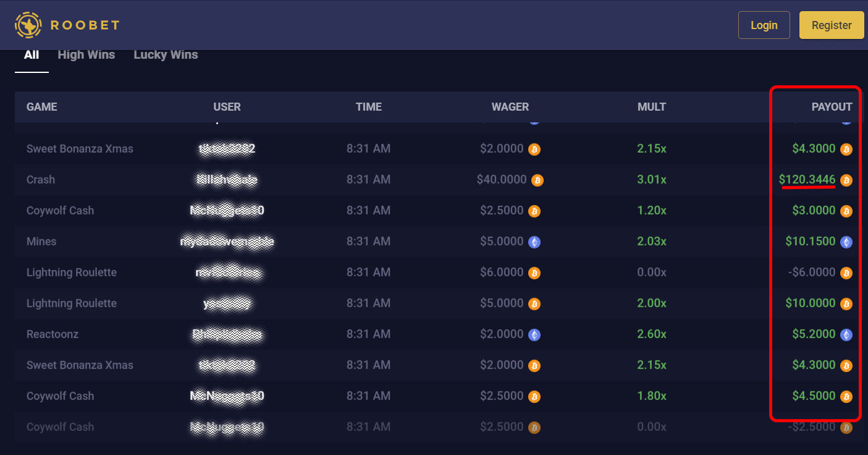Screen dimensions: 868x455
Task: Click Bitcoin icon beside the $4.5000 payout
Action: [x=846, y=396]
